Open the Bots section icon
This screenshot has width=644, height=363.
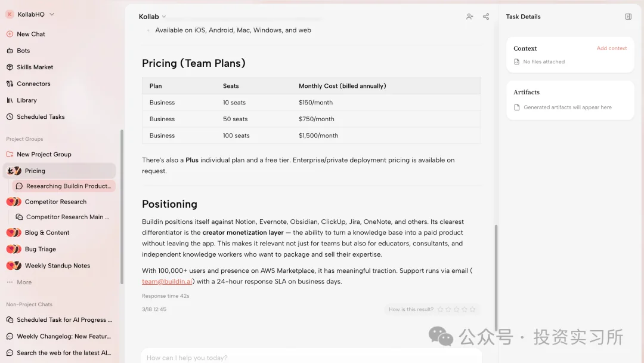coord(10,51)
